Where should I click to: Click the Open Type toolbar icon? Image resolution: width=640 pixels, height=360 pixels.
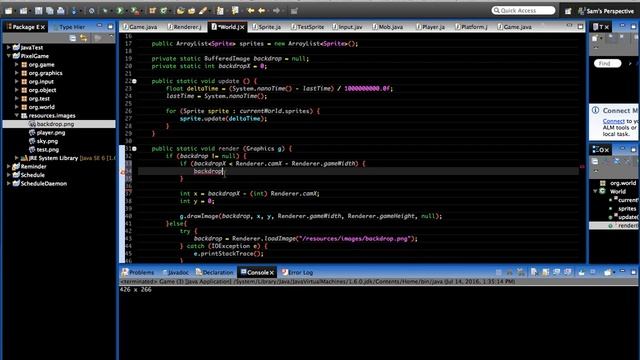click(x=180, y=11)
